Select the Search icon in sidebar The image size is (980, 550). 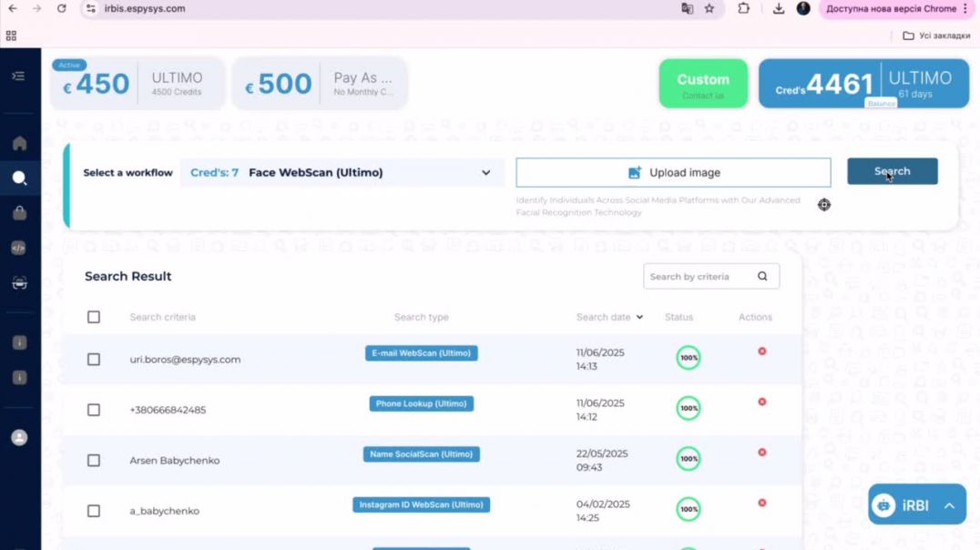pos(19,178)
